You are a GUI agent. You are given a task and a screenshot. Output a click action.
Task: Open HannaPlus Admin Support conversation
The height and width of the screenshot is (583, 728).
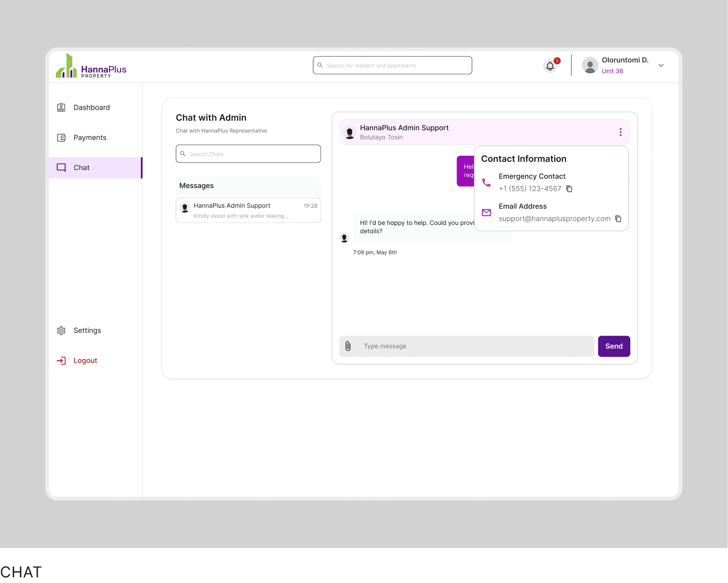click(x=248, y=210)
